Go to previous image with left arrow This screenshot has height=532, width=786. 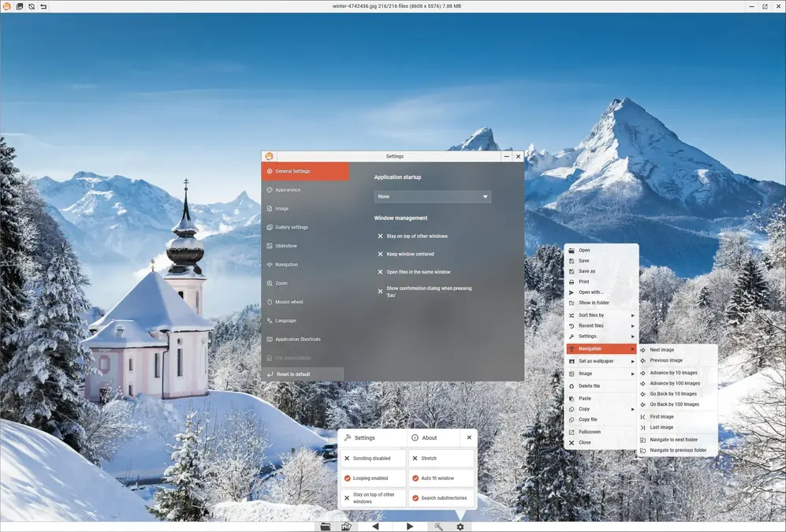click(375, 526)
